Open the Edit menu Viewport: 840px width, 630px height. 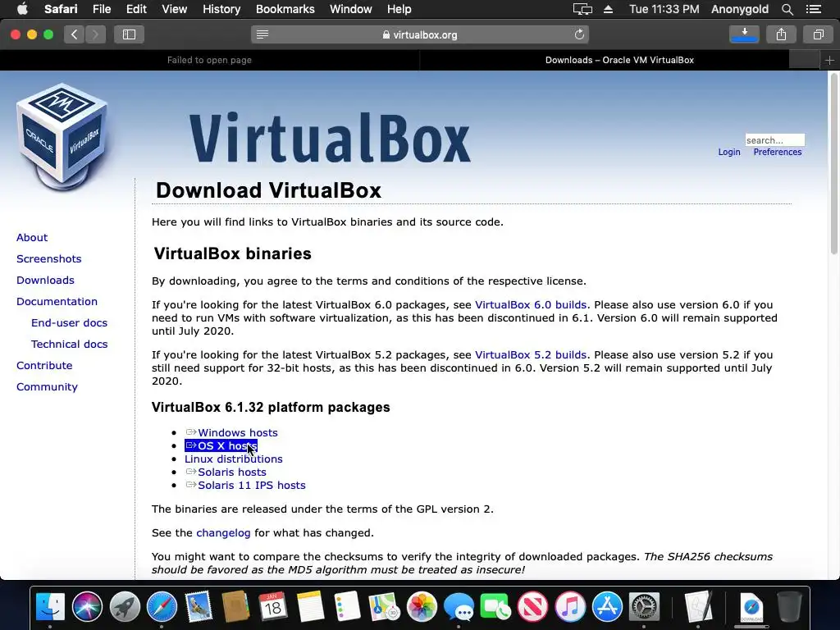136,9
